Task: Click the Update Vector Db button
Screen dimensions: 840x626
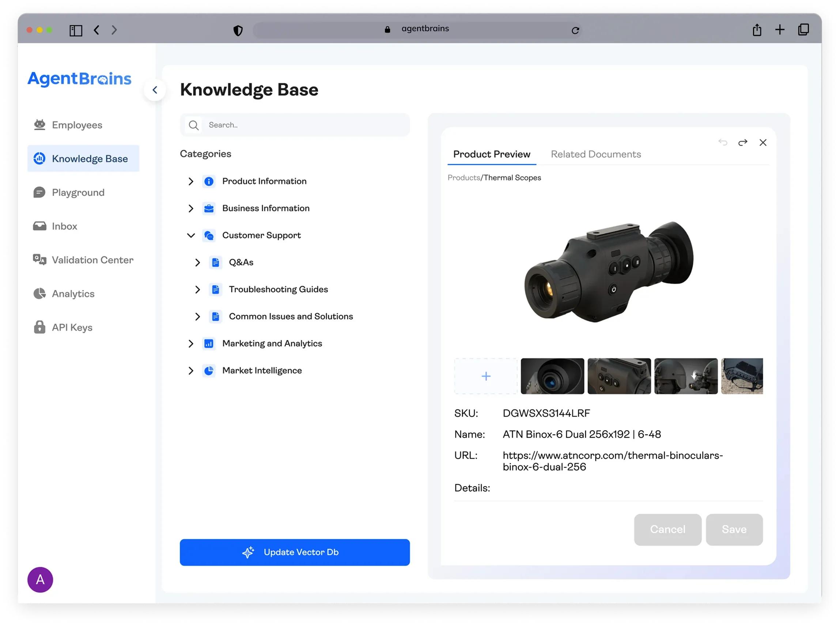Action: pyautogui.click(x=295, y=552)
